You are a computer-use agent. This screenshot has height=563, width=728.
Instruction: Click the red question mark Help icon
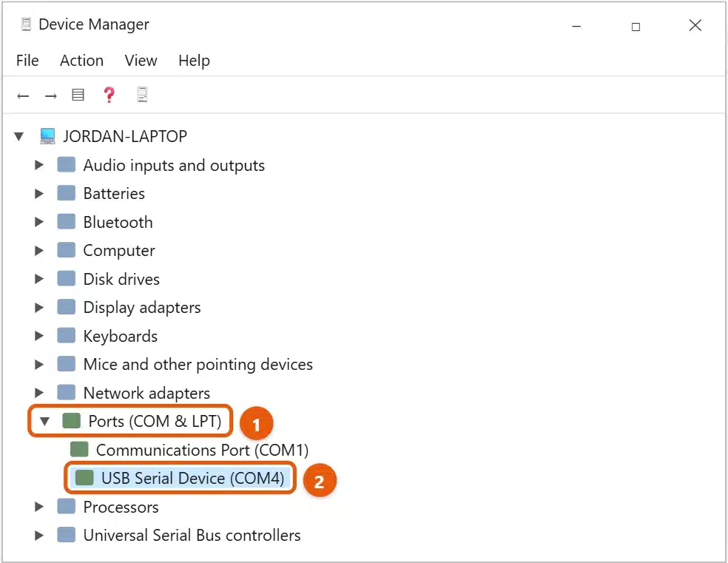[109, 95]
